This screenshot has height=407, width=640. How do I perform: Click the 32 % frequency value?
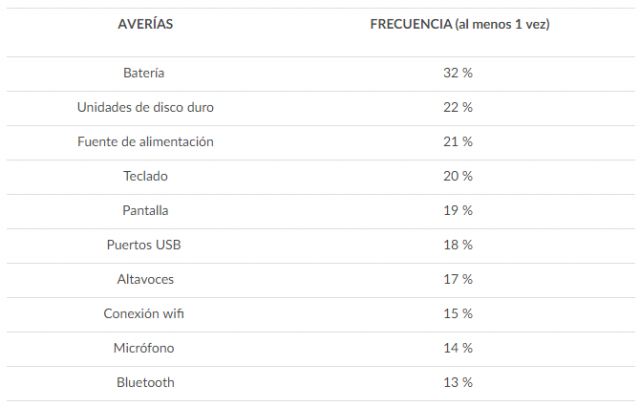[458, 73]
